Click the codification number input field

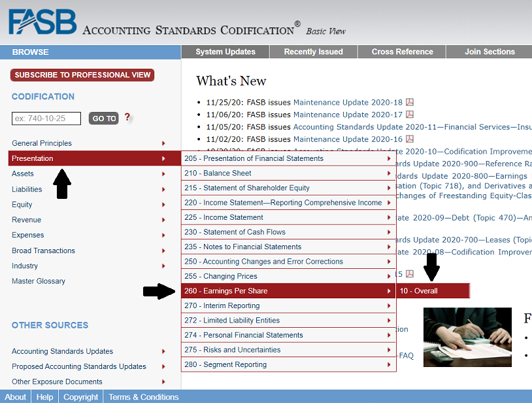tap(46, 118)
